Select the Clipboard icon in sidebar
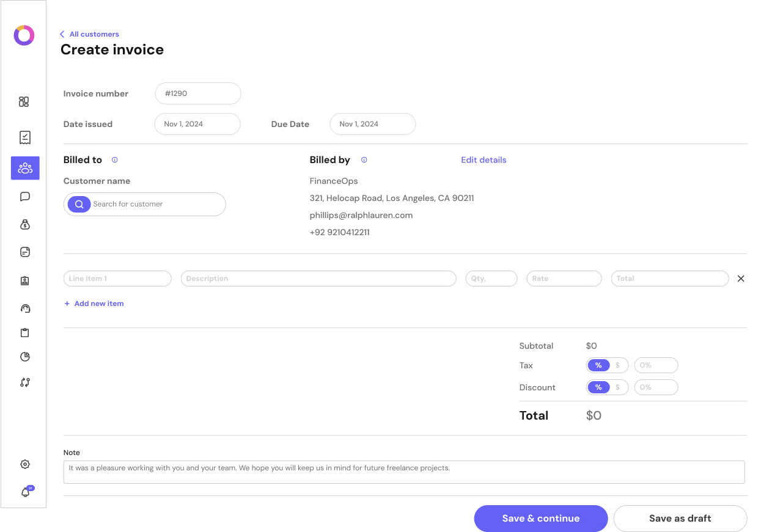Screen dimensions: 783x532 (x=24, y=332)
